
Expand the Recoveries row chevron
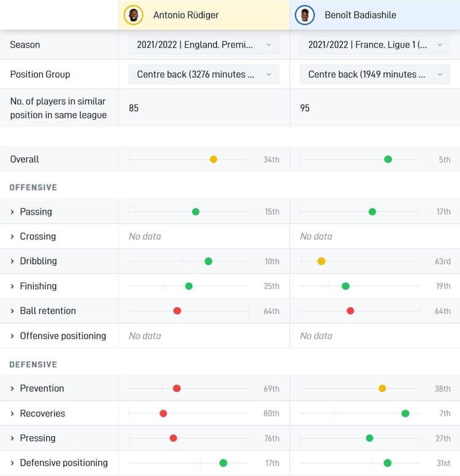click(12, 413)
